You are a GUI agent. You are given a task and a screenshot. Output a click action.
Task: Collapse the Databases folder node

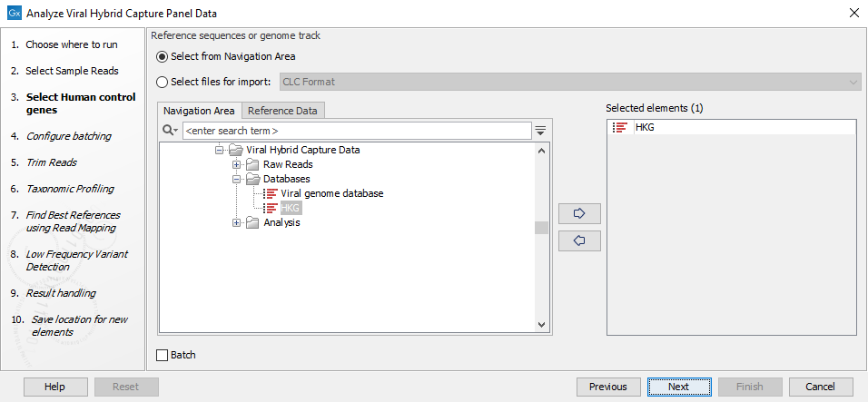(x=237, y=179)
